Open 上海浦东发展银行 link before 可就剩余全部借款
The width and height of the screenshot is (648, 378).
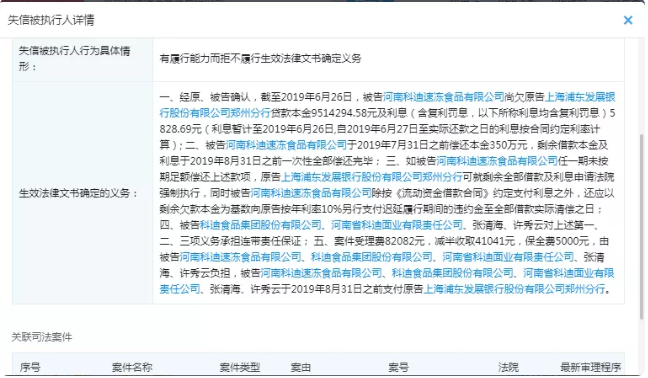point(372,177)
